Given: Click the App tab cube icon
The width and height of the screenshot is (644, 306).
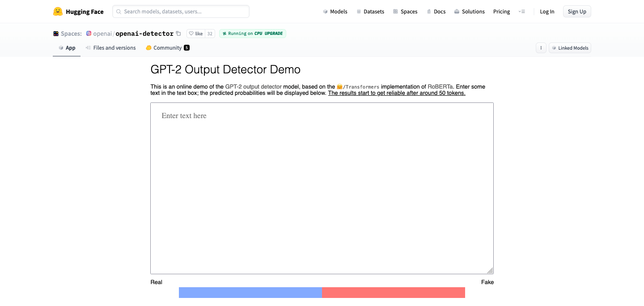Looking at the screenshot, I should tap(61, 48).
